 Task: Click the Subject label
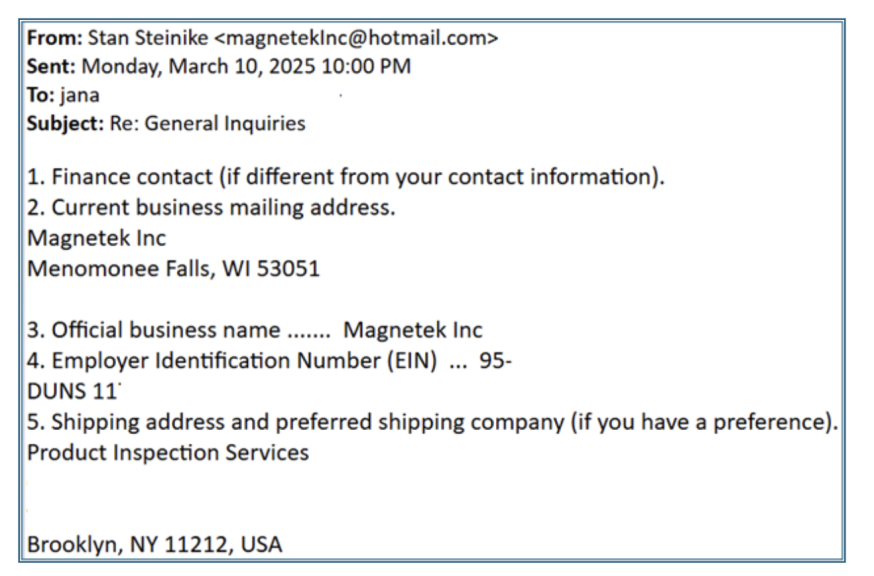point(65,123)
